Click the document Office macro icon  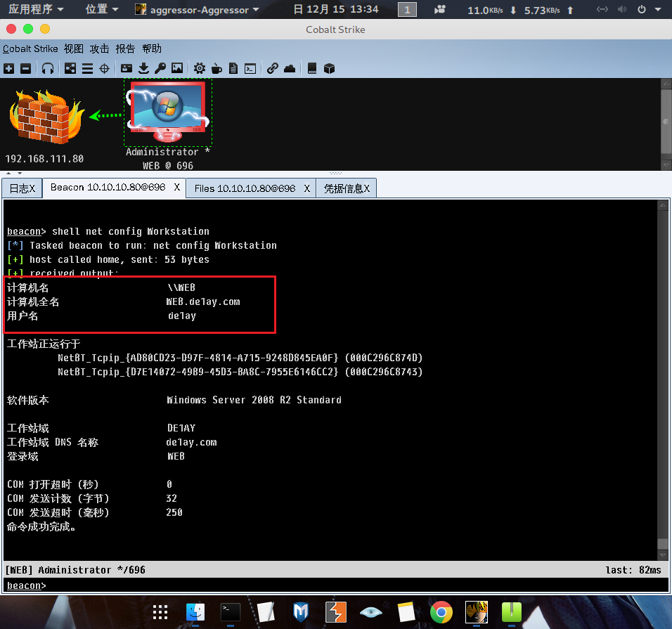coord(233,69)
